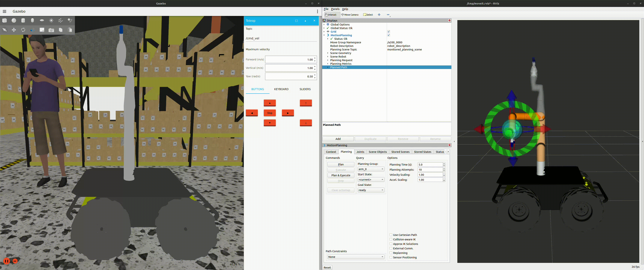Open the Panels menu in RViz
644x270 pixels.
coord(335,9)
